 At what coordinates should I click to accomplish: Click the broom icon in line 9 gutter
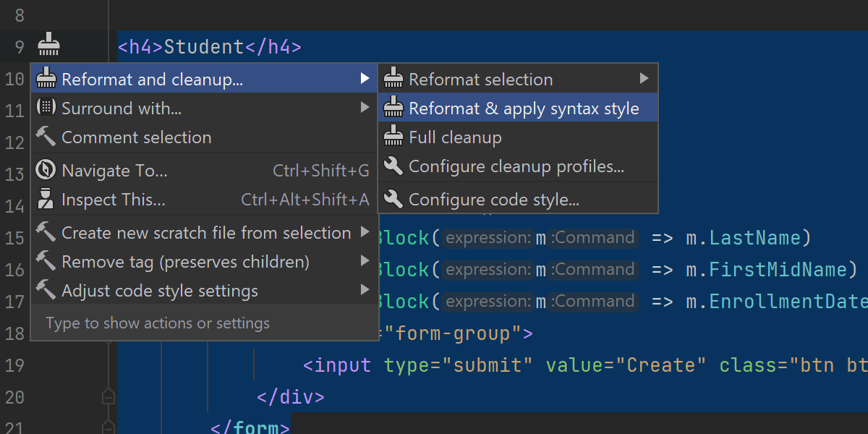48,46
